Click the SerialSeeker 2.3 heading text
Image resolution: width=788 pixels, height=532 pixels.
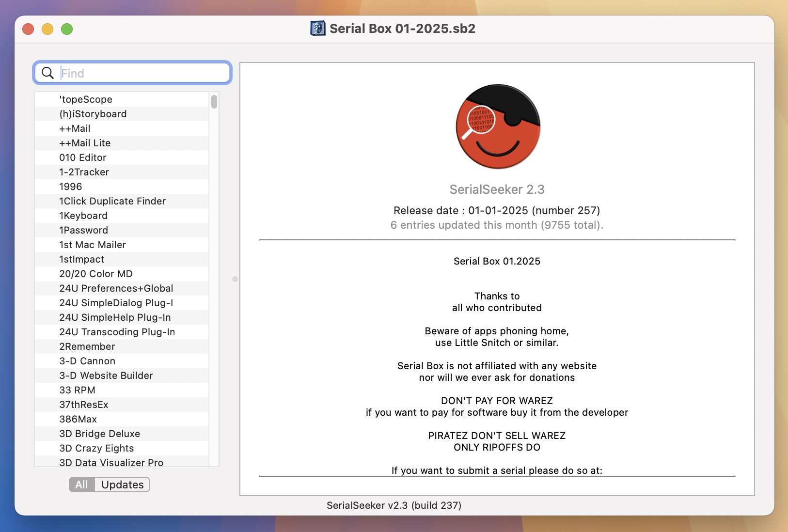click(497, 189)
